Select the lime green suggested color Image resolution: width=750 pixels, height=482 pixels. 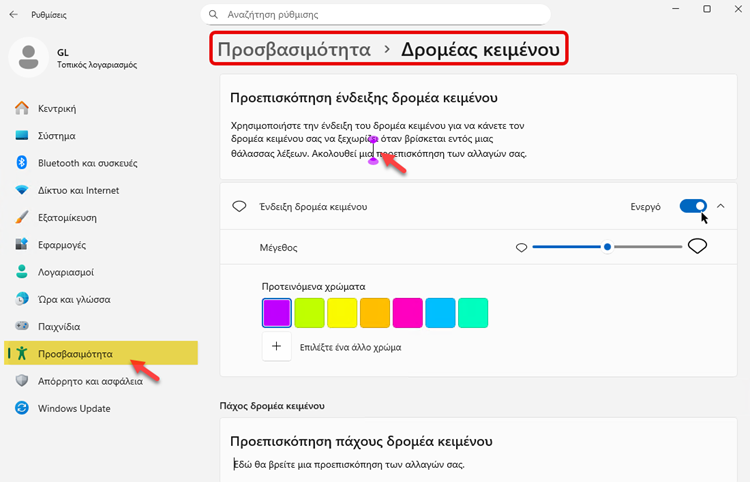pos(309,313)
